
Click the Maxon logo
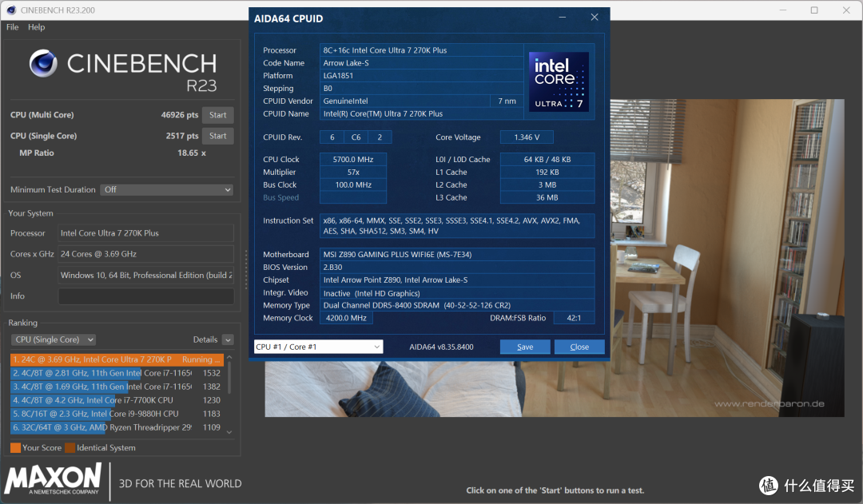(54, 478)
